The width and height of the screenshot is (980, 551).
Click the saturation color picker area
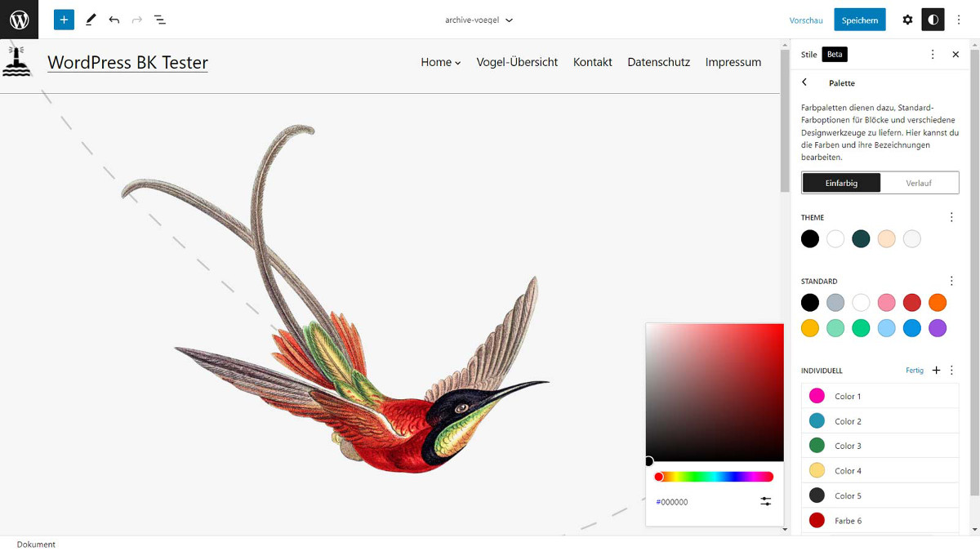click(715, 393)
